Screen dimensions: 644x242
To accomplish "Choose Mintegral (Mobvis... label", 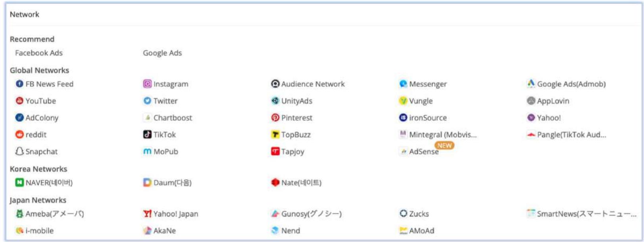I will click(x=443, y=135).
